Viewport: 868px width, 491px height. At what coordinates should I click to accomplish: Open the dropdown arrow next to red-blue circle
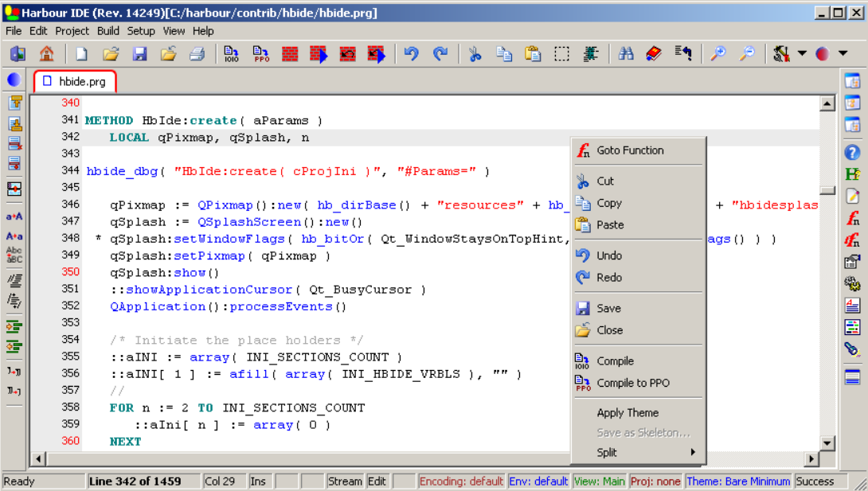[842, 54]
